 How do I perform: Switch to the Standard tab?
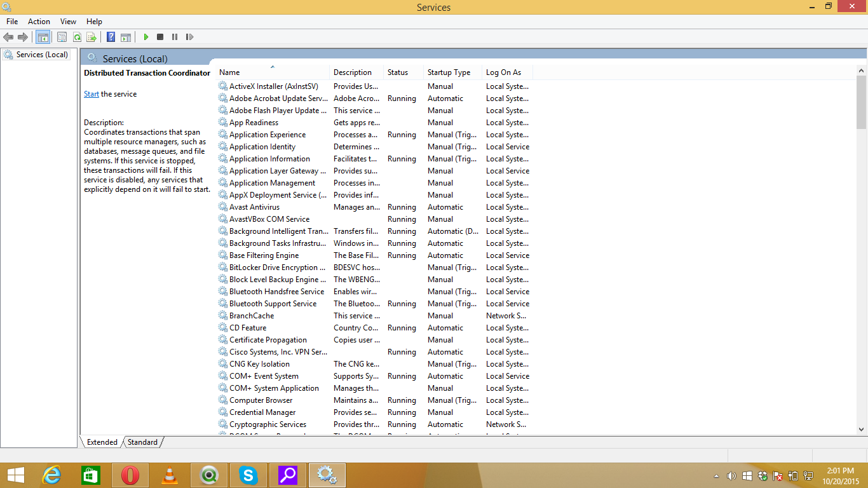[x=142, y=442]
